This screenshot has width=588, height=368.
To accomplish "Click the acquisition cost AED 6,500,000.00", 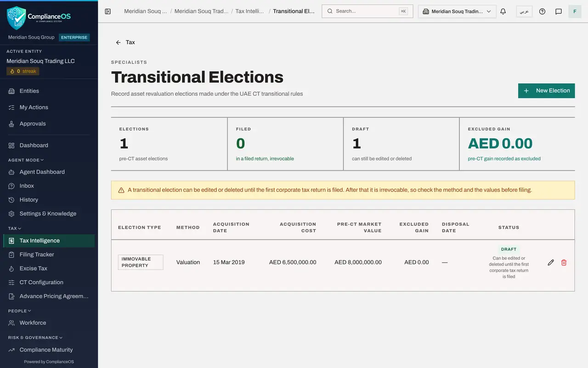I will [x=293, y=262].
